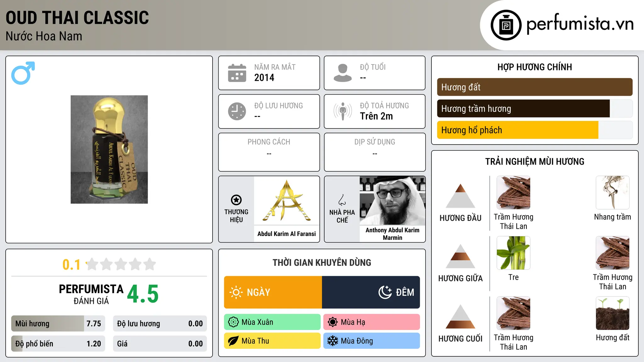Click the moon icon in the Đêm bar
Screen dimensions: 644x362
[385, 292]
